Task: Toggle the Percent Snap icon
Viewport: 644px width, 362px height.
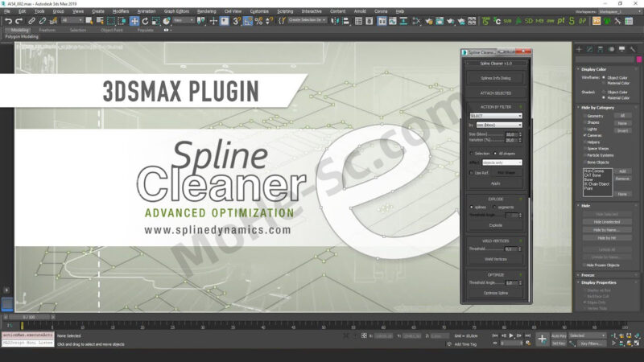Action: (258, 21)
